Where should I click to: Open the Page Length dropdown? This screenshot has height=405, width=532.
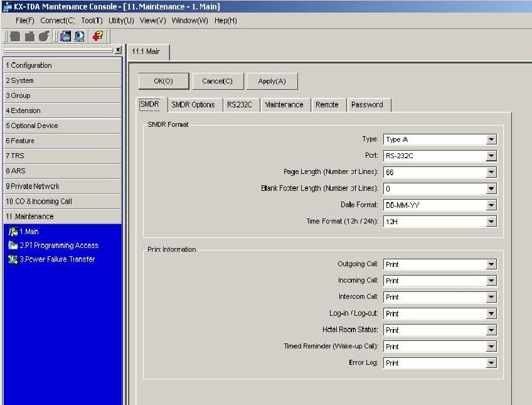click(491, 172)
